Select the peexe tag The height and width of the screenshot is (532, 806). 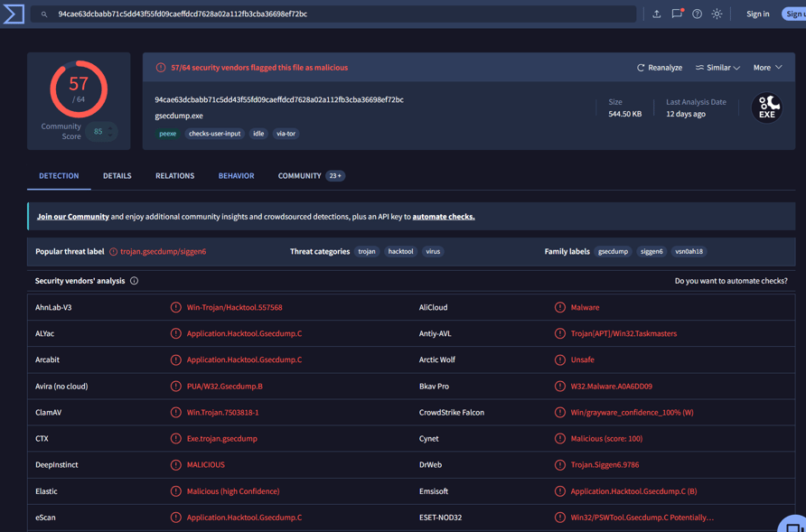(167, 134)
